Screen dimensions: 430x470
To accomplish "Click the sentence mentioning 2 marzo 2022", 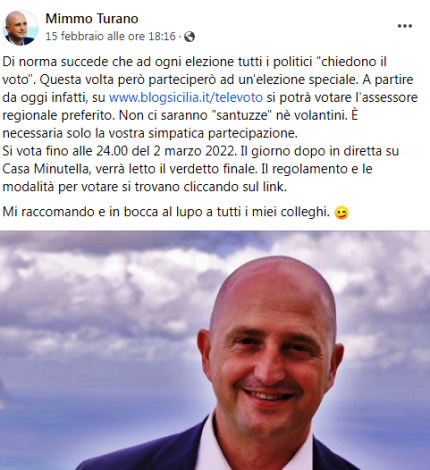I will click(x=119, y=151).
